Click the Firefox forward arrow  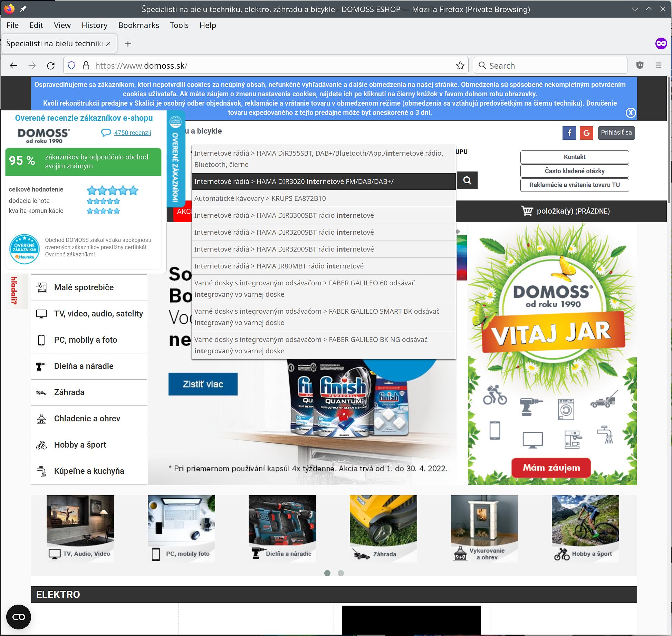32,66
